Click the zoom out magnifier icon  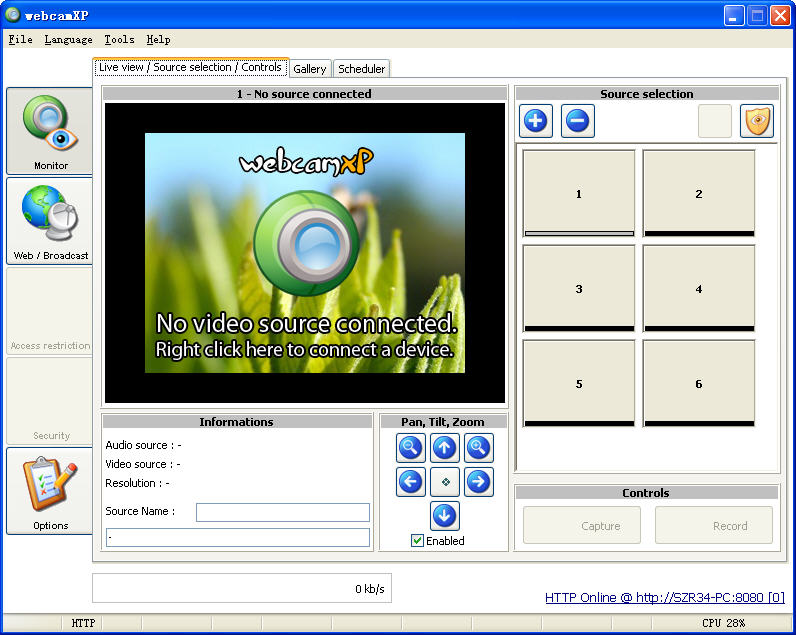pyautogui.click(x=411, y=448)
